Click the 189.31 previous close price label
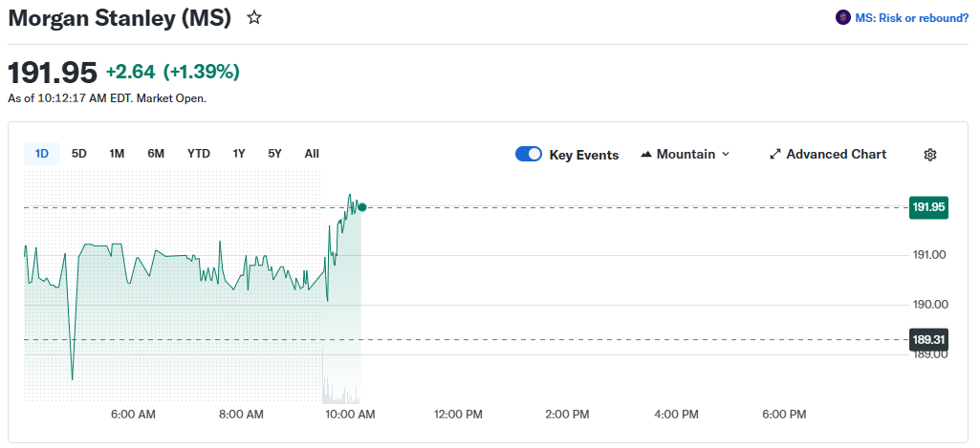This screenshot has height=448, width=980. coord(928,339)
